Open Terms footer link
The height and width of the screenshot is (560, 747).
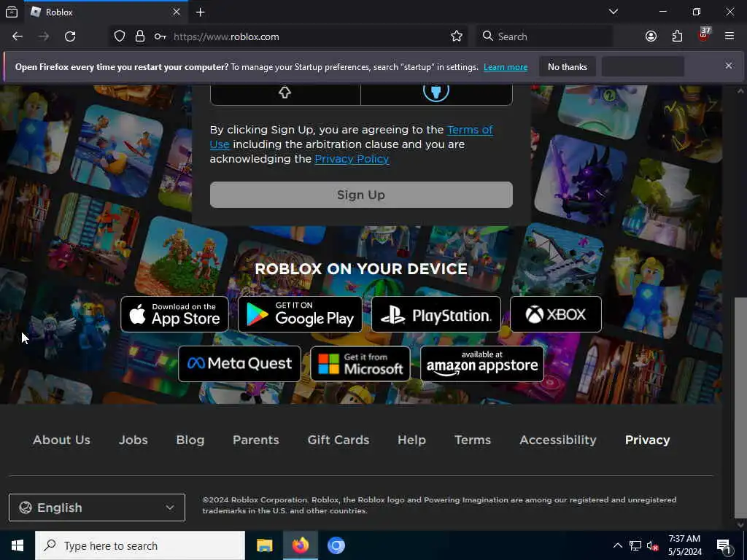pyautogui.click(x=473, y=440)
